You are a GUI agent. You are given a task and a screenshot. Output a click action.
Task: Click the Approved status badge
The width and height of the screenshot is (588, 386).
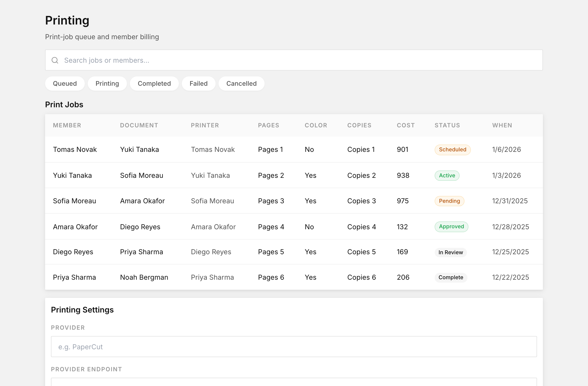(451, 227)
